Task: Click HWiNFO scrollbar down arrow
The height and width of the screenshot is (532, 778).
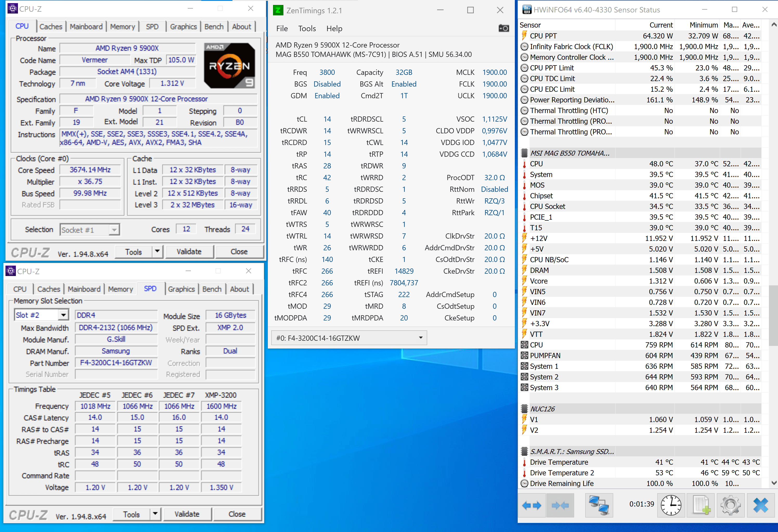Action: (774, 483)
